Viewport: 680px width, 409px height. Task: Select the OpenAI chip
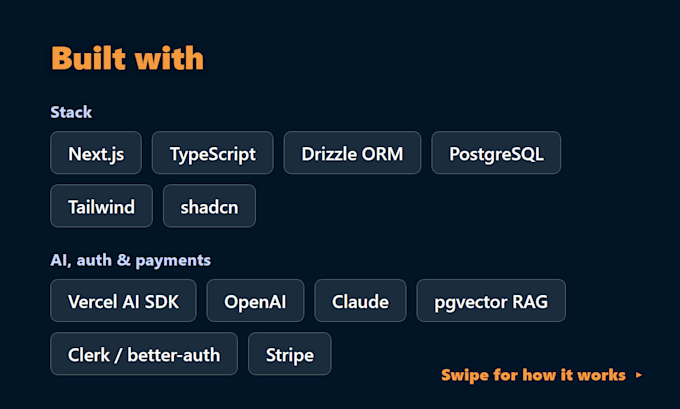[255, 301]
